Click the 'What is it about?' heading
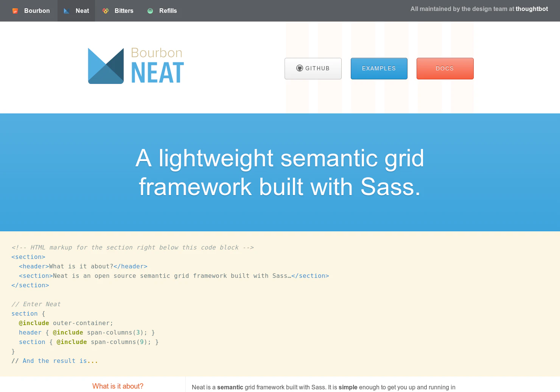560x392 pixels. tap(118, 386)
